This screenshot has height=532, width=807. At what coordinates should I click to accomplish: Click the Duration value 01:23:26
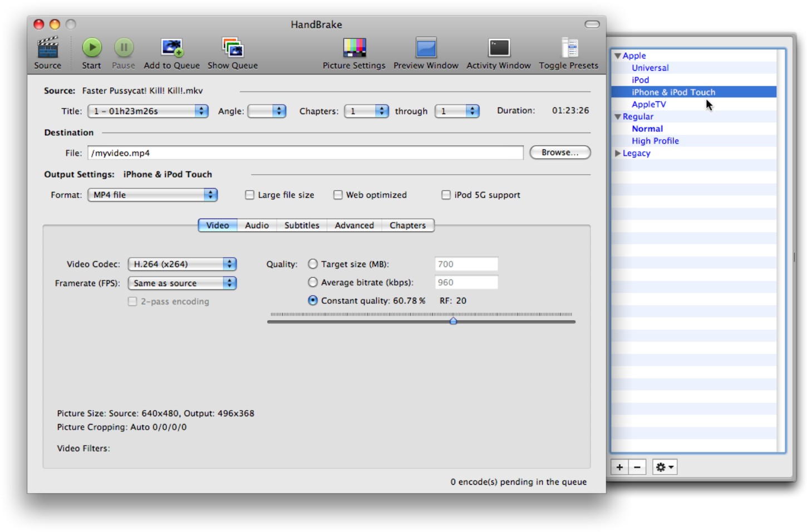pyautogui.click(x=570, y=111)
